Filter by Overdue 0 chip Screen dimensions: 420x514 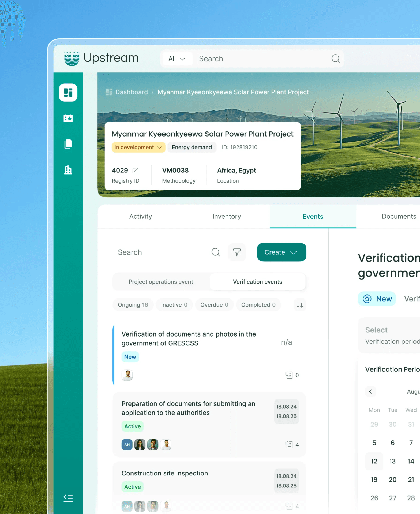coord(214,305)
